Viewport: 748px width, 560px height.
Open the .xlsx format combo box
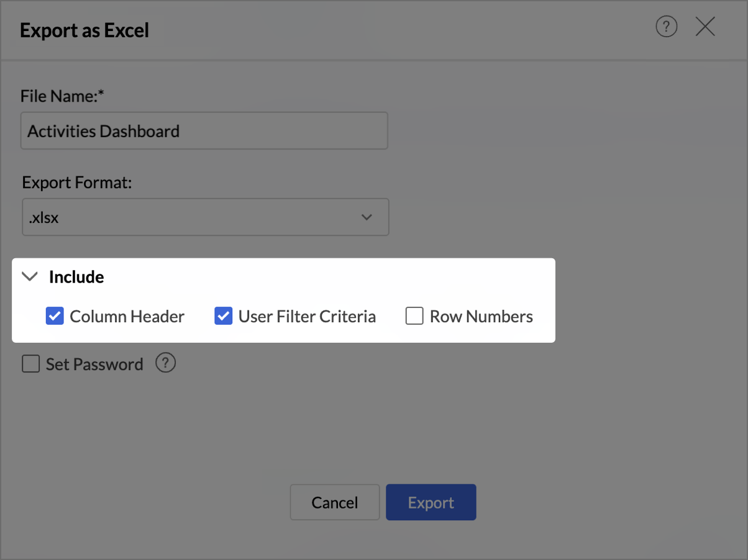click(x=205, y=217)
